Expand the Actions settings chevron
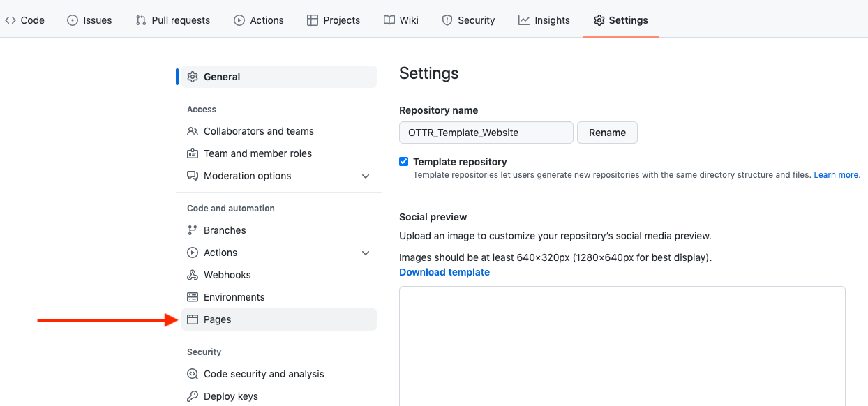This screenshot has height=406, width=868. [366, 253]
